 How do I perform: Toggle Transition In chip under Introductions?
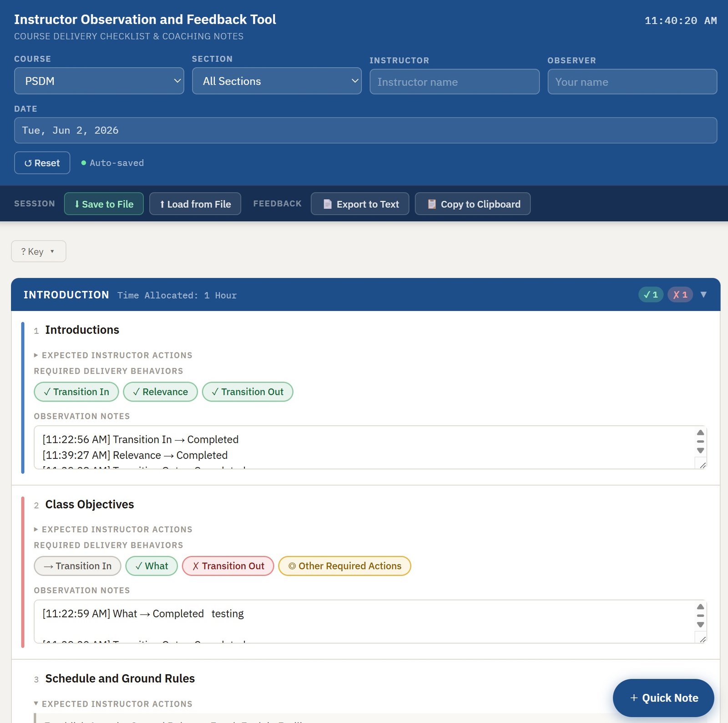pos(76,392)
